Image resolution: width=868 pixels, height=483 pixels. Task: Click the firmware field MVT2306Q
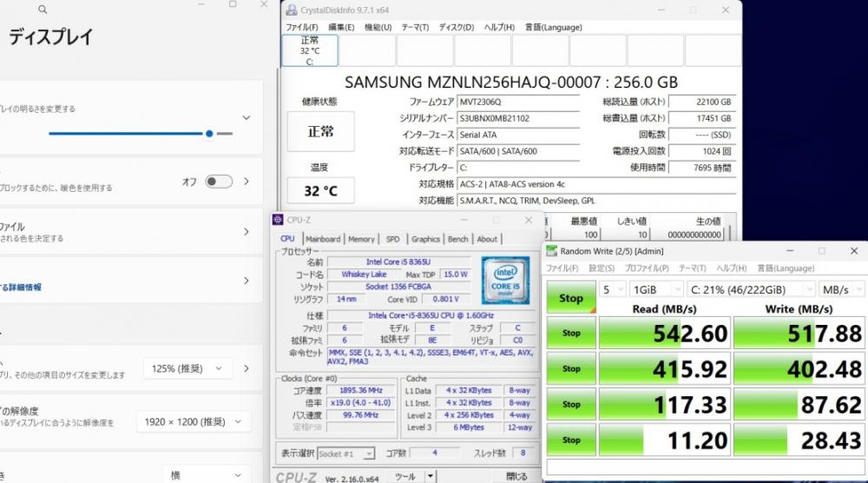(x=518, y=102)
